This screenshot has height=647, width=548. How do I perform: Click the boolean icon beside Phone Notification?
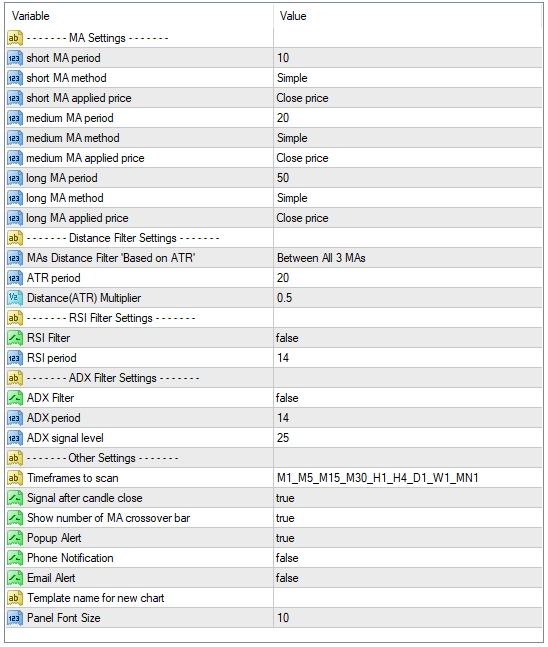coord(14,558)
